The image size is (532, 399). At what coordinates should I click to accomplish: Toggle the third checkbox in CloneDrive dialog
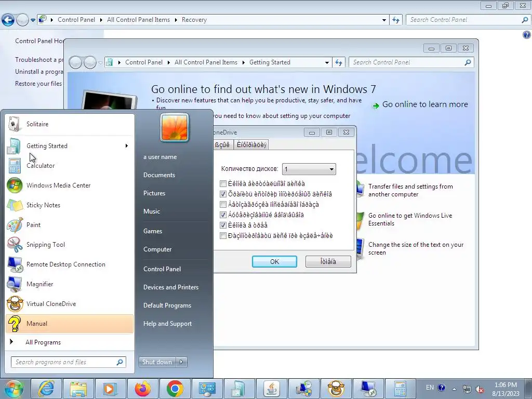[223, 204]
